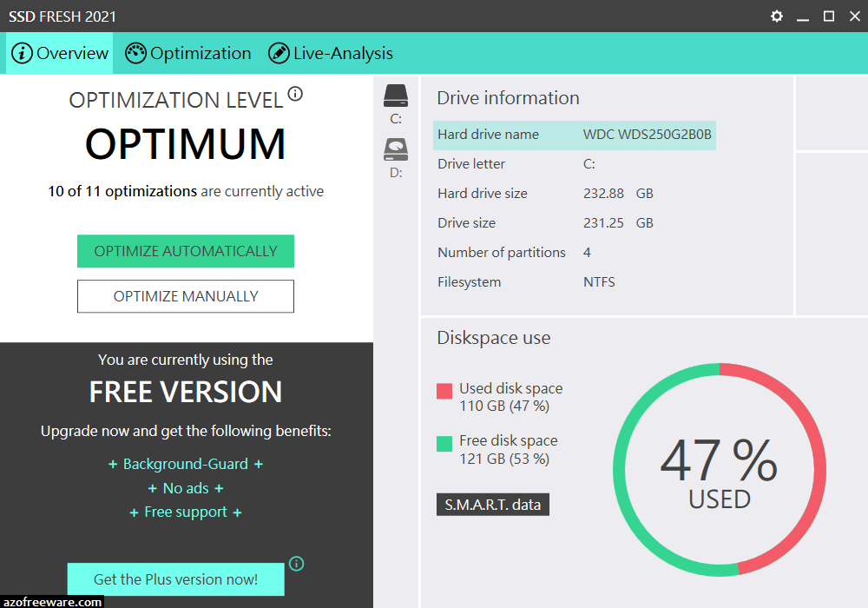Click the 121 GB (53 %) free text
This screenshot has height=608, width=868.
(x=504, y=459)
